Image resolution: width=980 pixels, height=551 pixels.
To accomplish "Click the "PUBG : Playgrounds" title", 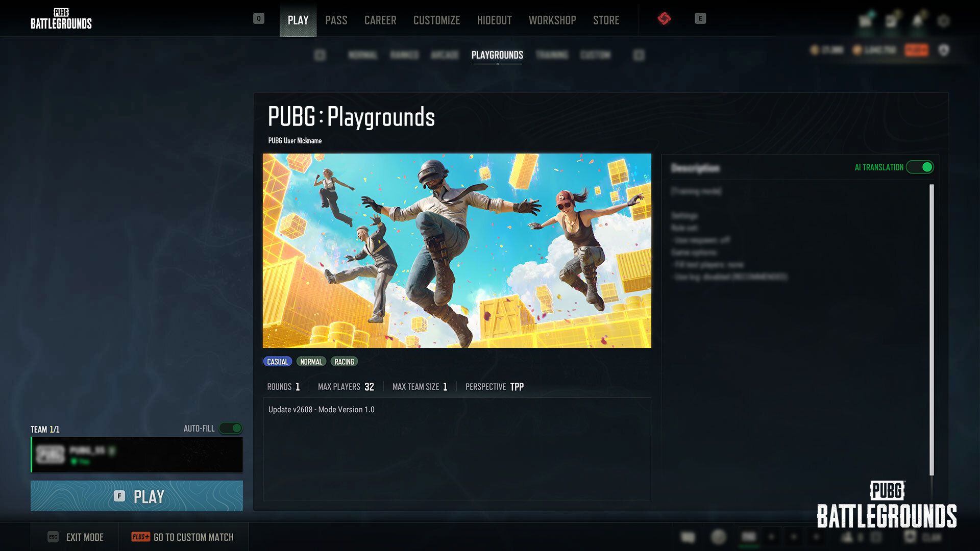I will pos(351,117).
